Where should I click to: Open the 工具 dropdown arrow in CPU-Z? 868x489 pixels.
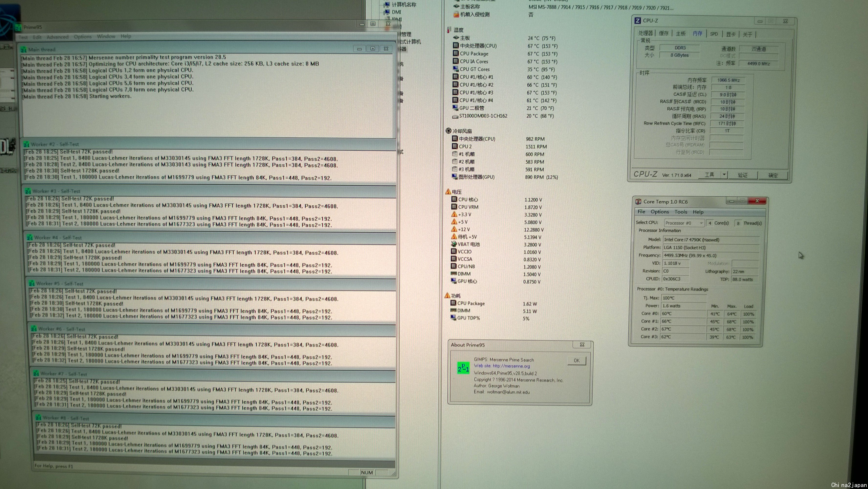tap(724, 175)
